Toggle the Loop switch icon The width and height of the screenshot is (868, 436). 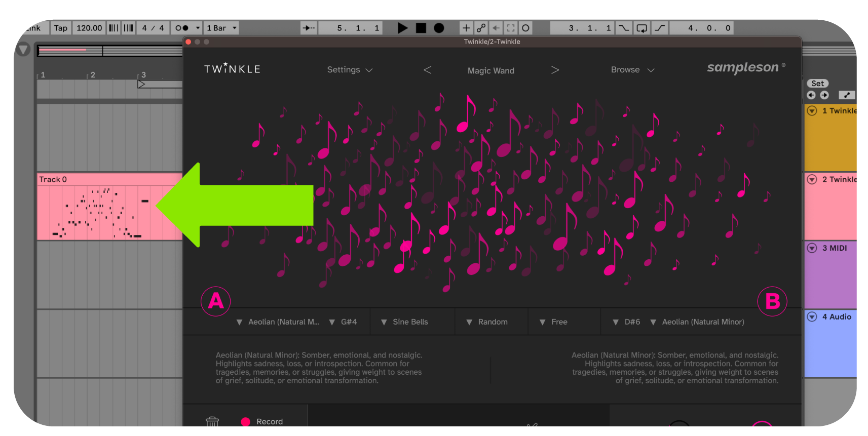coord(641,28)
